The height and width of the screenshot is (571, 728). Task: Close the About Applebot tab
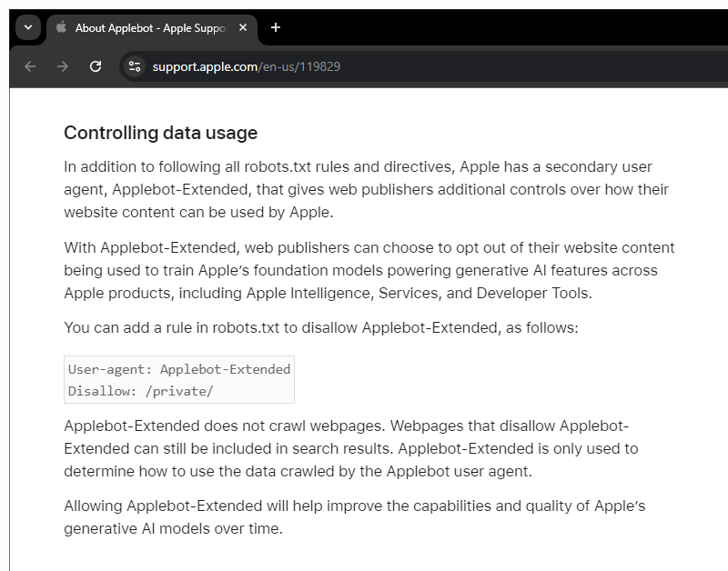(242, 27)
